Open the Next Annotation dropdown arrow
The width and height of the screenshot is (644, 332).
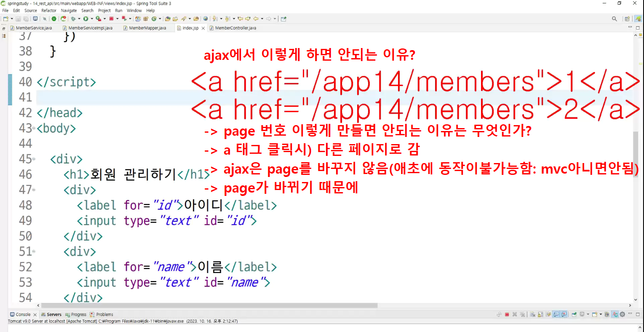[x=221, y=19]
